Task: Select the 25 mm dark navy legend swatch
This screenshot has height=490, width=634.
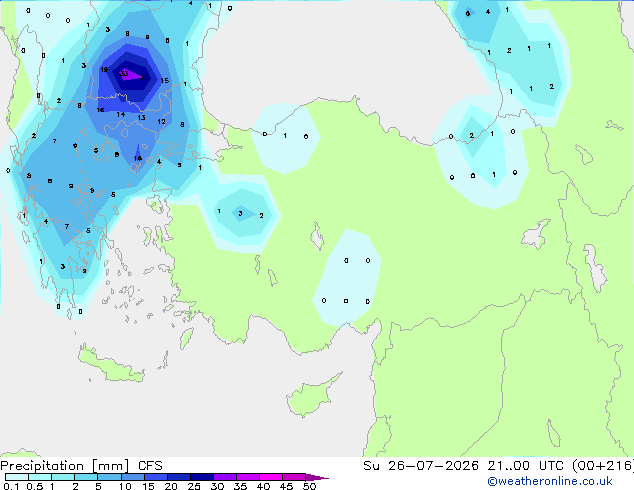Action: (x=202, y=477)
